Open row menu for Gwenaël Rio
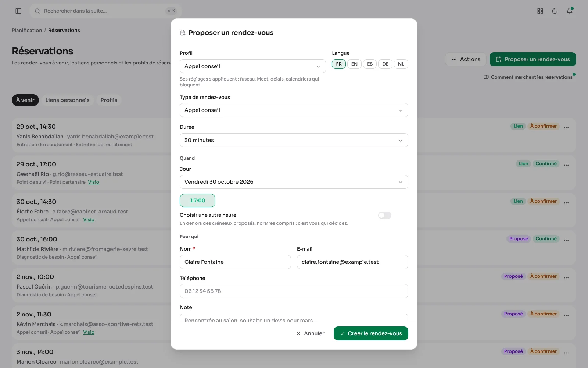588x368 pixels. point(566,165)
